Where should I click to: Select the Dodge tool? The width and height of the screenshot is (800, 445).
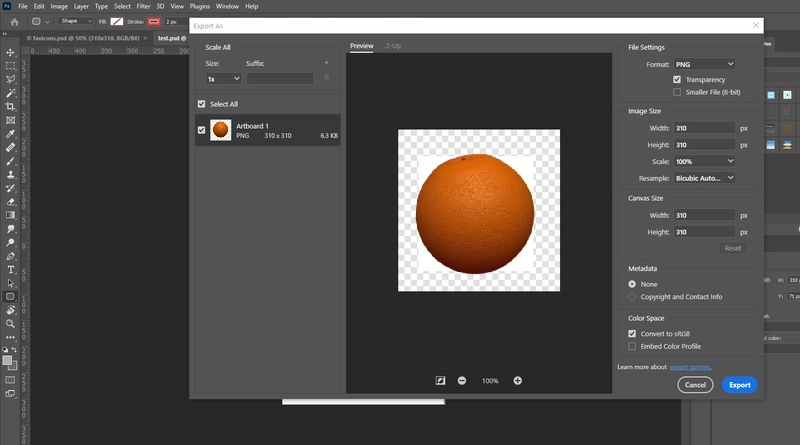(x=10, y=242)
